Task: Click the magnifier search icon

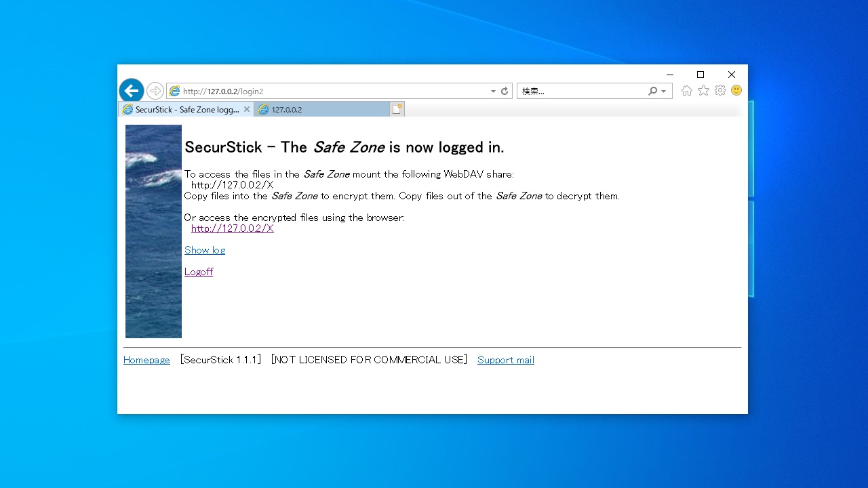Action: point(652,91)
